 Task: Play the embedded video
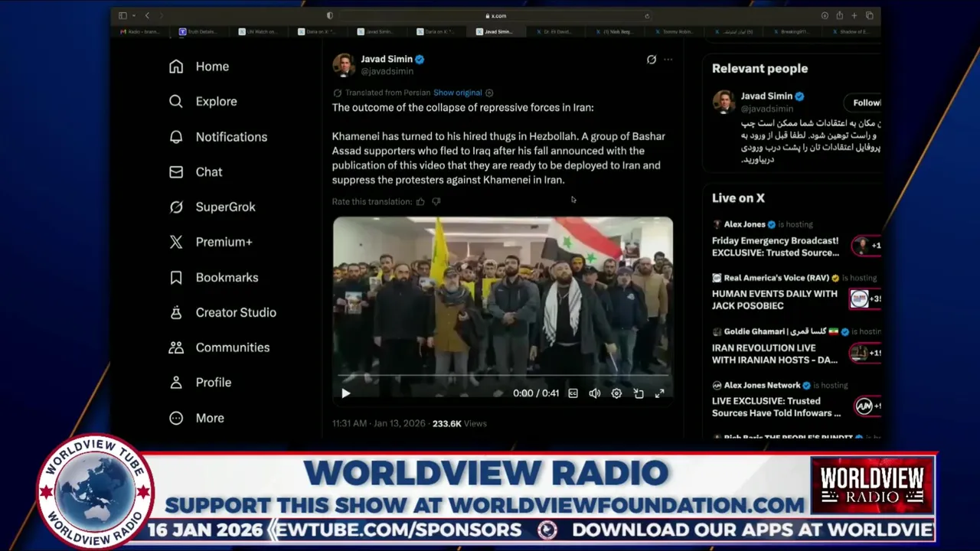tap(345, 393)
